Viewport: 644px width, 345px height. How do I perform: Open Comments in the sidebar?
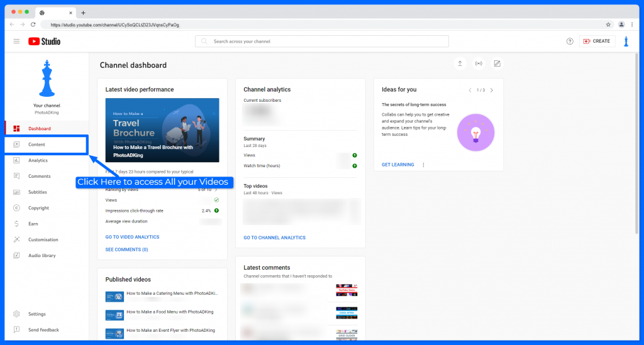[x=47, y=176]
